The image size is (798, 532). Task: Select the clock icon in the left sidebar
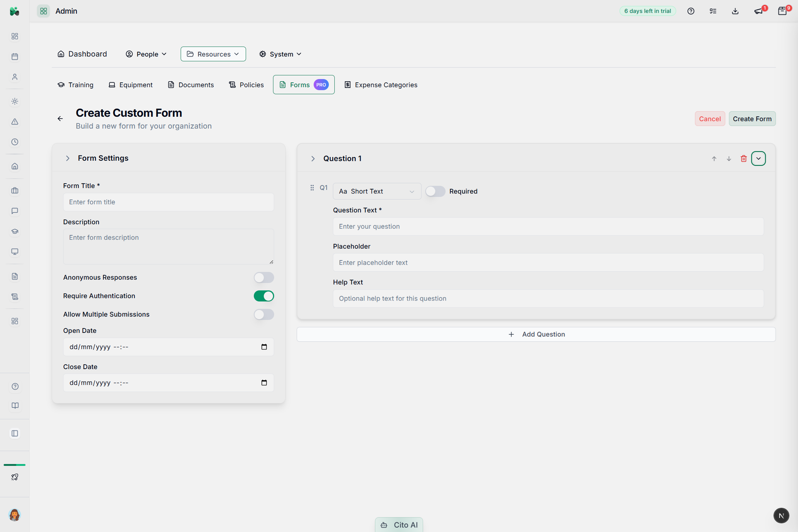(15, 141)
